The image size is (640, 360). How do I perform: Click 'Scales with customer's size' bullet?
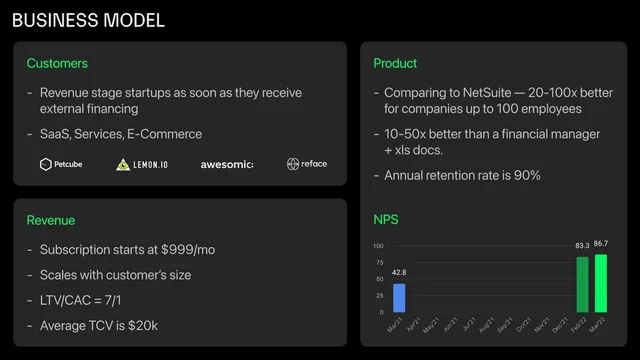(x=116, y=275)
